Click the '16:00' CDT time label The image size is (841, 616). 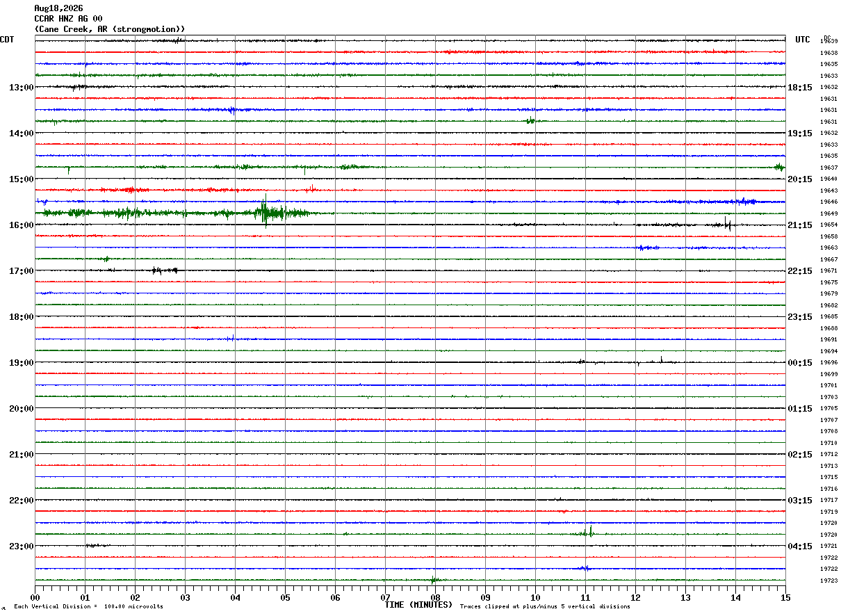(x=22, y=225)
